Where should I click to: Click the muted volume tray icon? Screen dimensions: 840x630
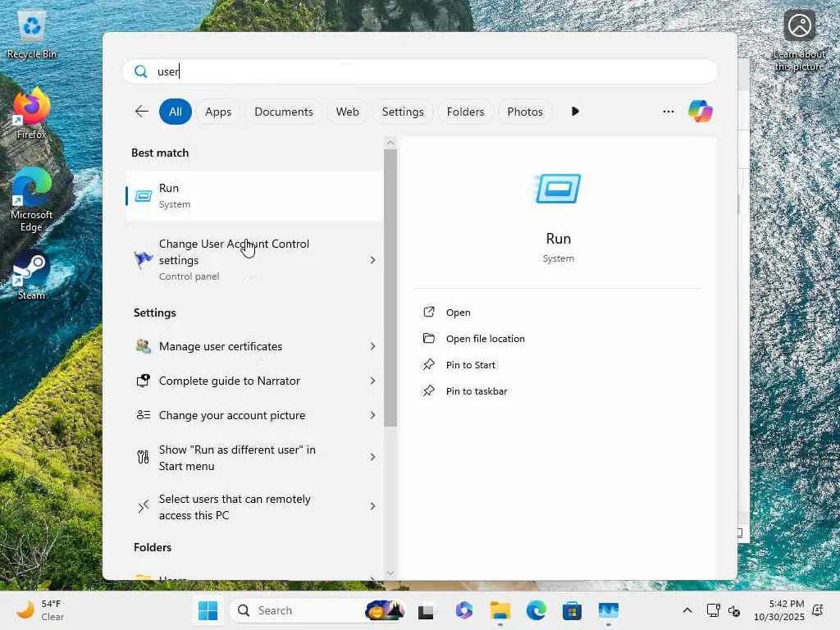coord(734,610)
